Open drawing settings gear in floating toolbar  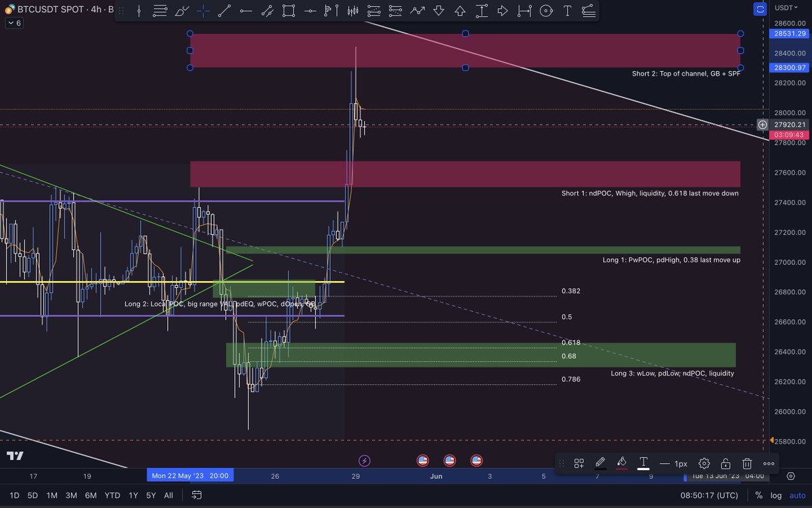(704, 463)
